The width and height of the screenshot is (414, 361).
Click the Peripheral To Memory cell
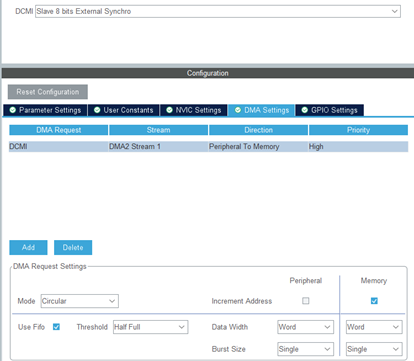click(258, 147)
